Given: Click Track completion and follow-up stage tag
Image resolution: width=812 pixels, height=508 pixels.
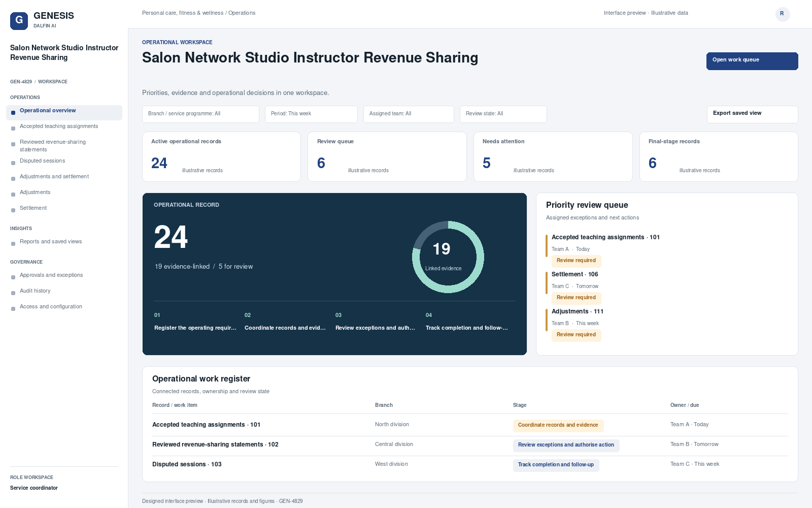Looking at the screenshot, I should [556, 465].
